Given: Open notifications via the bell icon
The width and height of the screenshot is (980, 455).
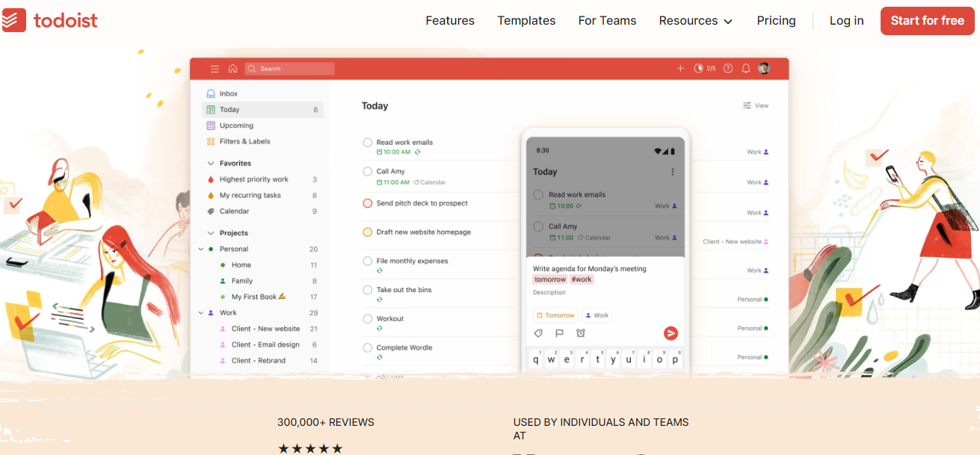Looking at the screenshot, I should (x=745, y=68).
